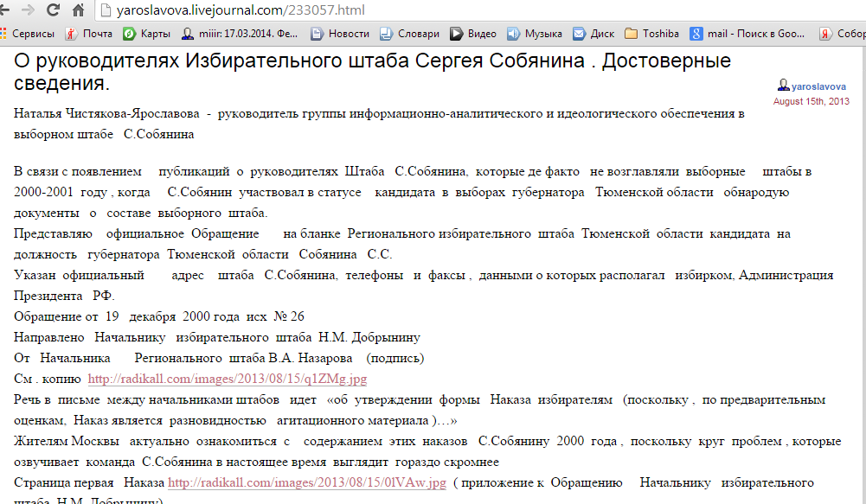The image size is (866, 504).
Task: Open the Новости bookmark
Action: [x=340, y=34]
